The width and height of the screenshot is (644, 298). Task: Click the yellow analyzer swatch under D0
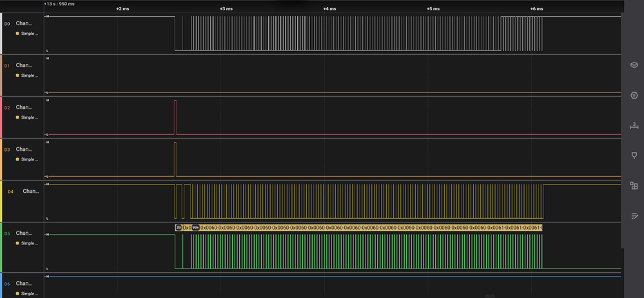point(17,34)
